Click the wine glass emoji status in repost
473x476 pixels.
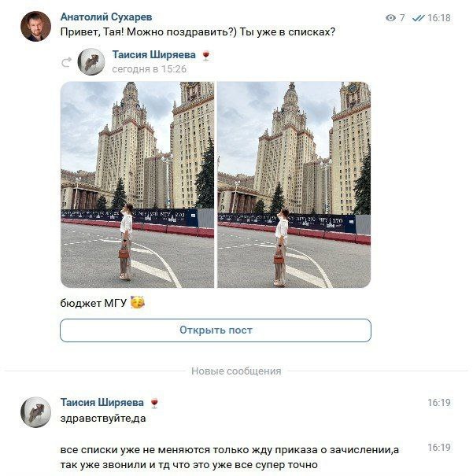point(206,55)
